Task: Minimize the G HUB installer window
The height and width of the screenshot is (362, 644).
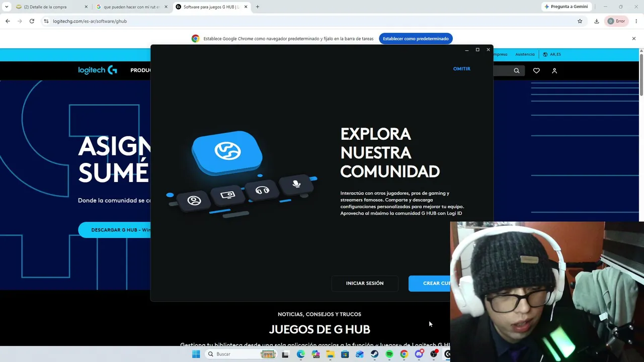Action: [467, 50]
